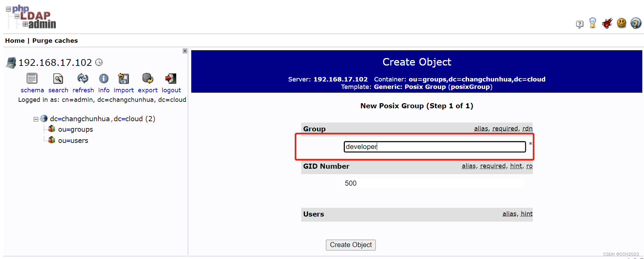Click Purge caches in the menu

(55, 41)
